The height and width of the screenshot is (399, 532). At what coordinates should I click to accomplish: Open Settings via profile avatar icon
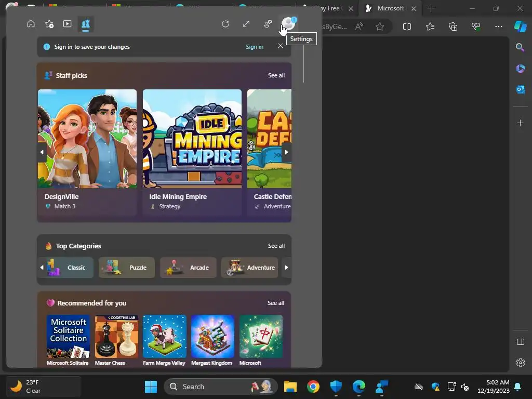(288, 24)
